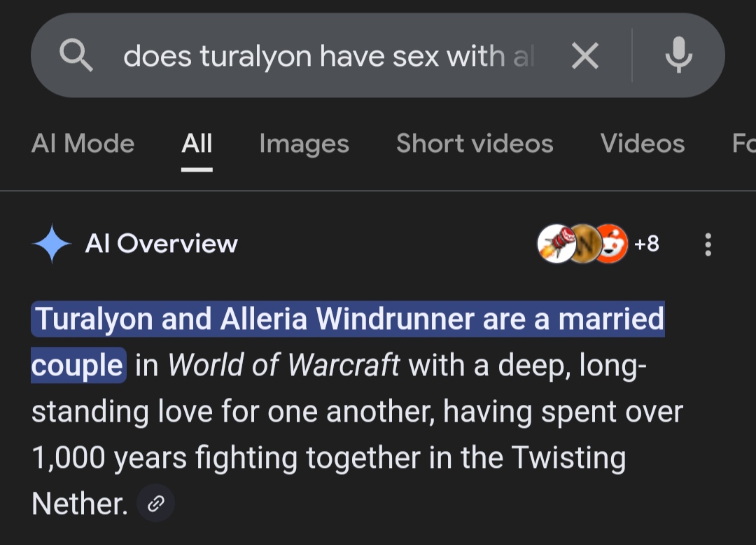Edit the turalyon search query field
This screenshot has width=756, height=545.
tap(329, 56)
